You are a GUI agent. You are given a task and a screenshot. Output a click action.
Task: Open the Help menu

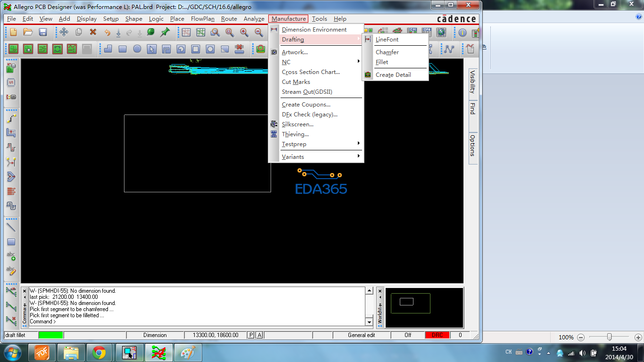pos(340,19)
